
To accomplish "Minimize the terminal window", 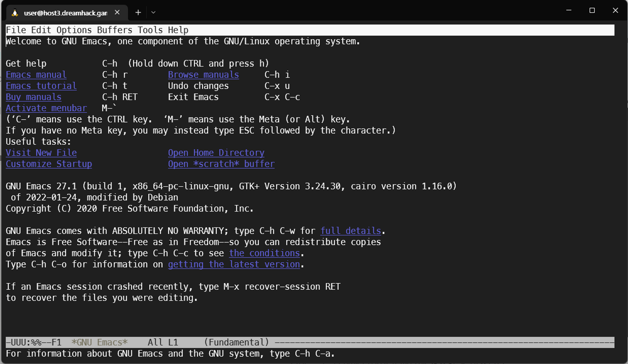I will 569,11.
